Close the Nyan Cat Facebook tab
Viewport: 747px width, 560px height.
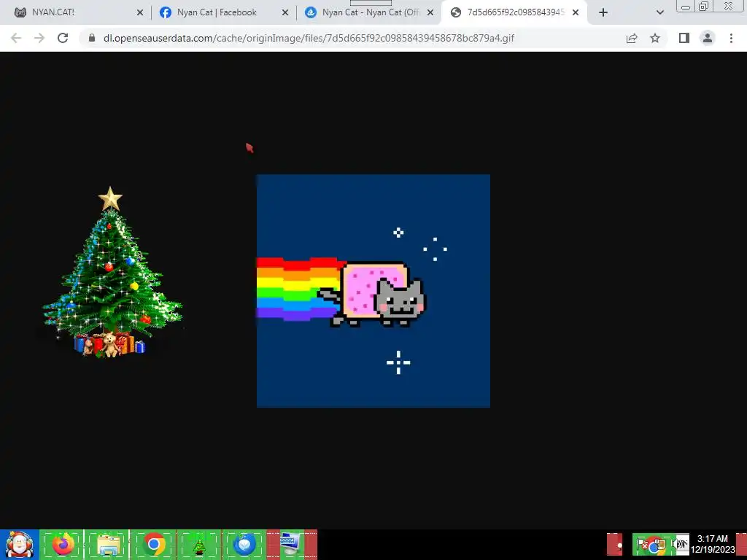point(285,13)
